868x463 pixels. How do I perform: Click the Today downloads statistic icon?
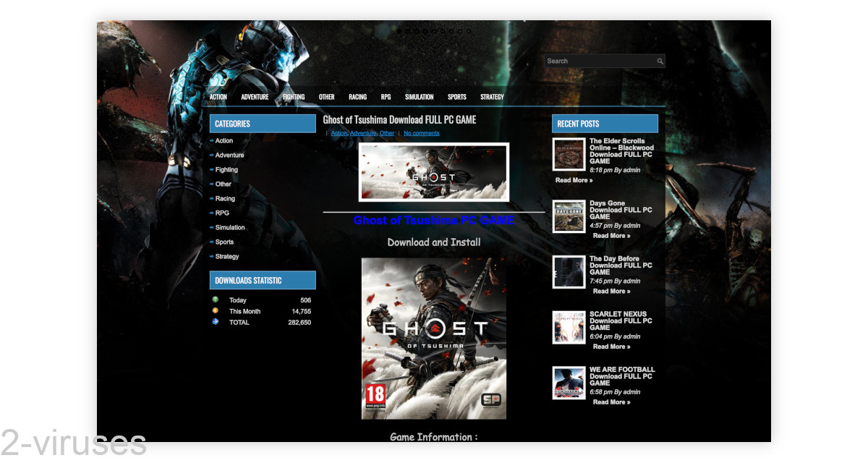215,300
